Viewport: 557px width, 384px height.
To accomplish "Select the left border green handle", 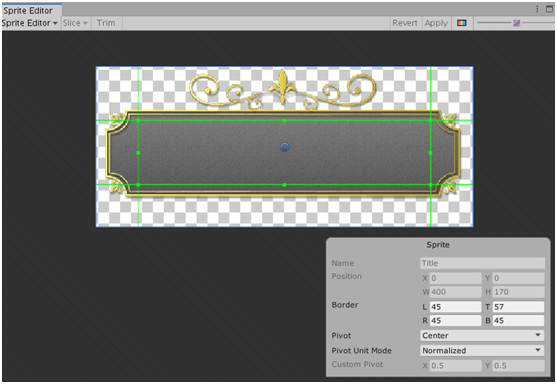I will click(x=138, y=153).
